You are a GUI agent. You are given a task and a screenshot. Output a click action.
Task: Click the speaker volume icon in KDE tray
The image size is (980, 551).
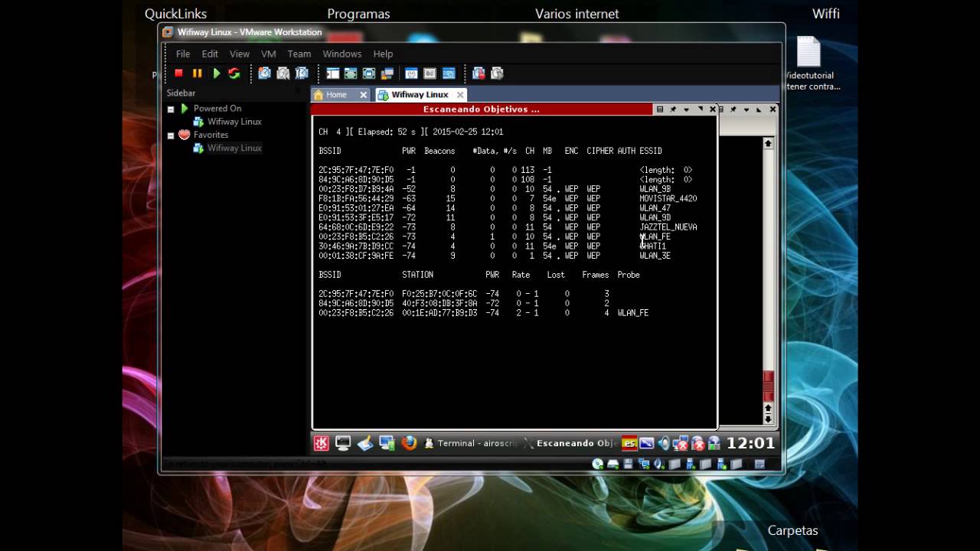pyautogui.click(x=664, y=443)
